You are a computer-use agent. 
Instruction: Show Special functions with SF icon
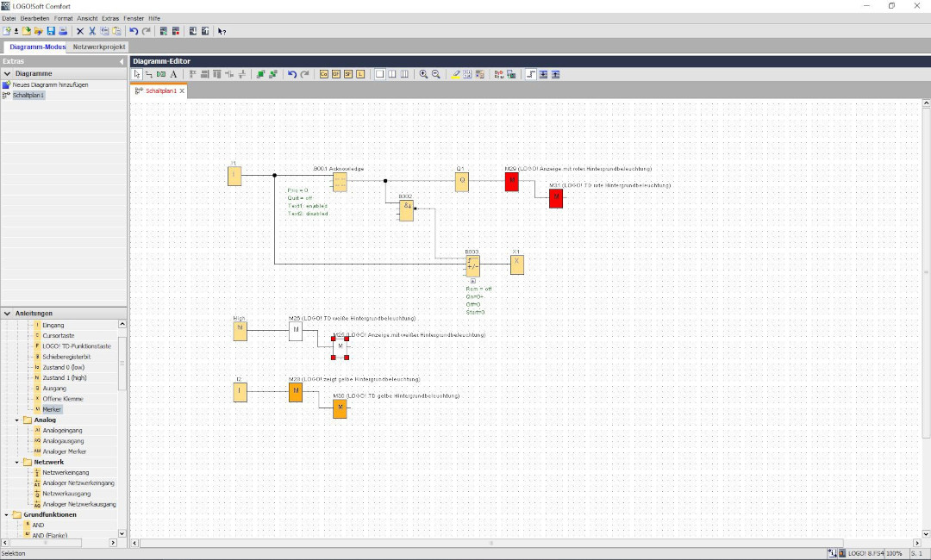click(x=348, y=74)
